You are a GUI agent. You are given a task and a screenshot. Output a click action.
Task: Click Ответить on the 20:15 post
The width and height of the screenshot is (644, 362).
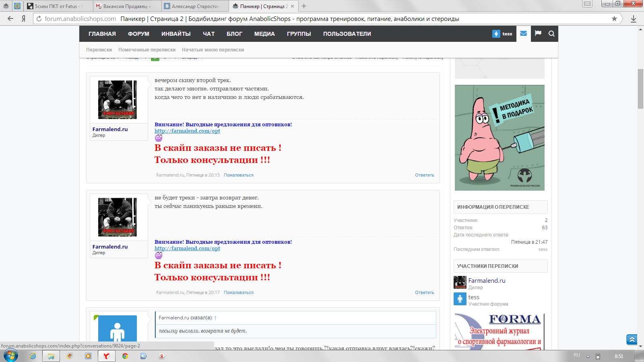click(x=424, y=175)
